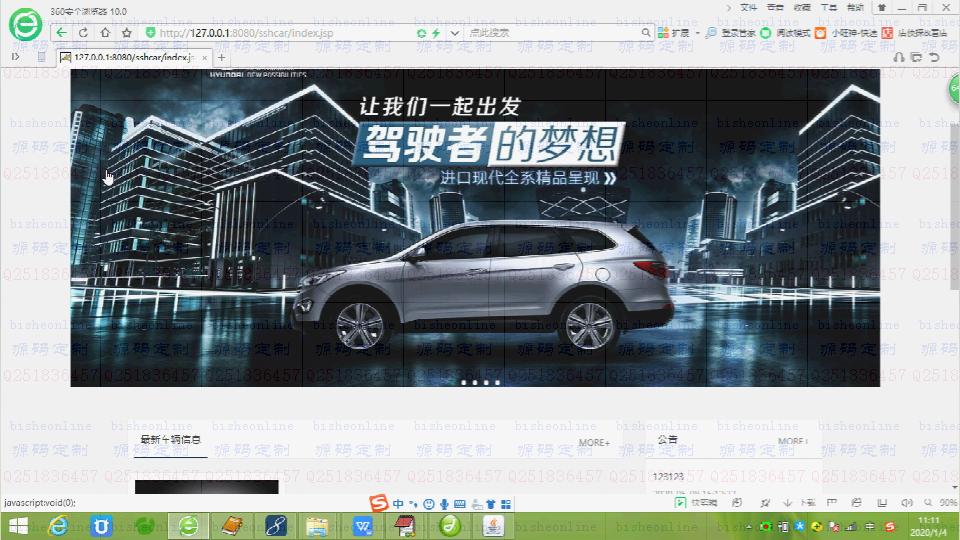This screenshot has width=960, height=540.
Task: Click the Sogou input method S icon
Action: click(379, 503)
